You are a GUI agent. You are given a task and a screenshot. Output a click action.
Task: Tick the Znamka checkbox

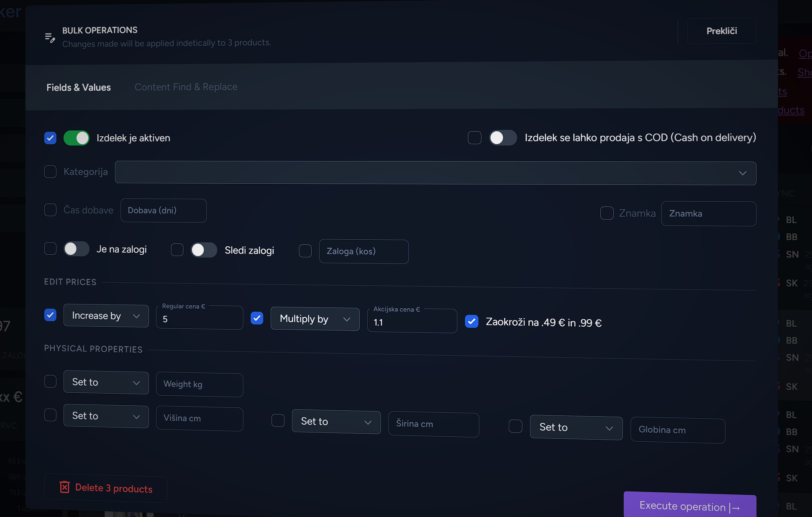pyautogui.click(x=607, y=213)
